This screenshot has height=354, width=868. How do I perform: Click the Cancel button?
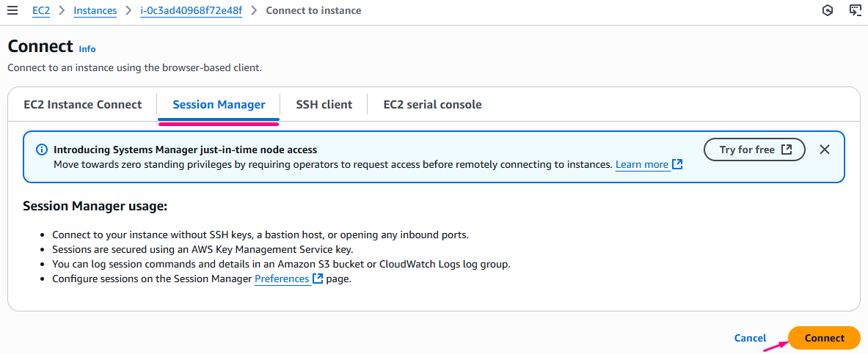[x=750, y=338]
